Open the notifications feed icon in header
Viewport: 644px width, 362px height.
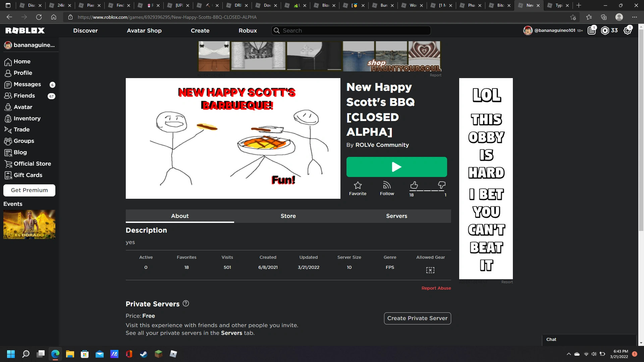click(x=592, y=31)
